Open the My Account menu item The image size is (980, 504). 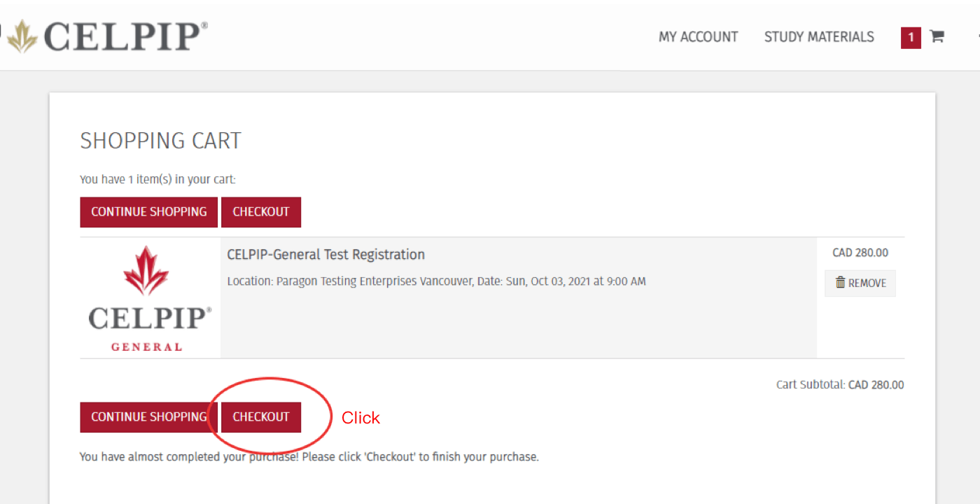tap(698, 37)
